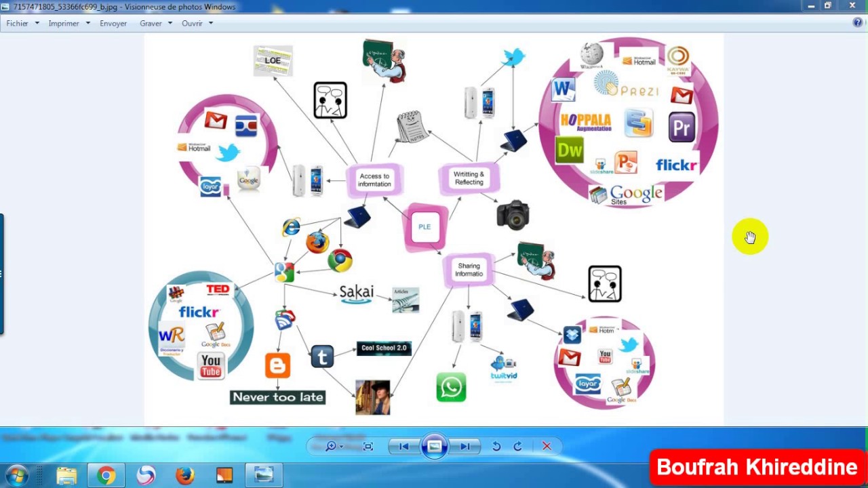Click the green Dreamweaver Dw icon
The height and width of the screenshot is (488, 868).
[569, 150]
